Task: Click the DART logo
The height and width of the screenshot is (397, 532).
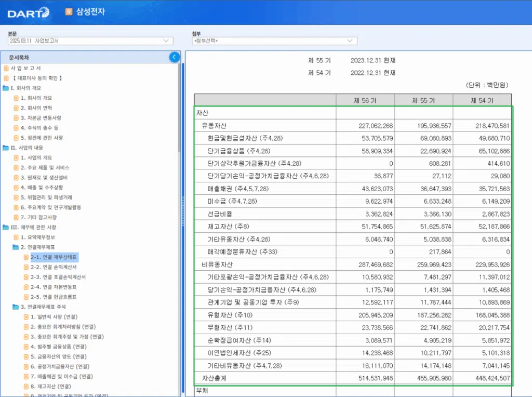Action: point(27,12)
